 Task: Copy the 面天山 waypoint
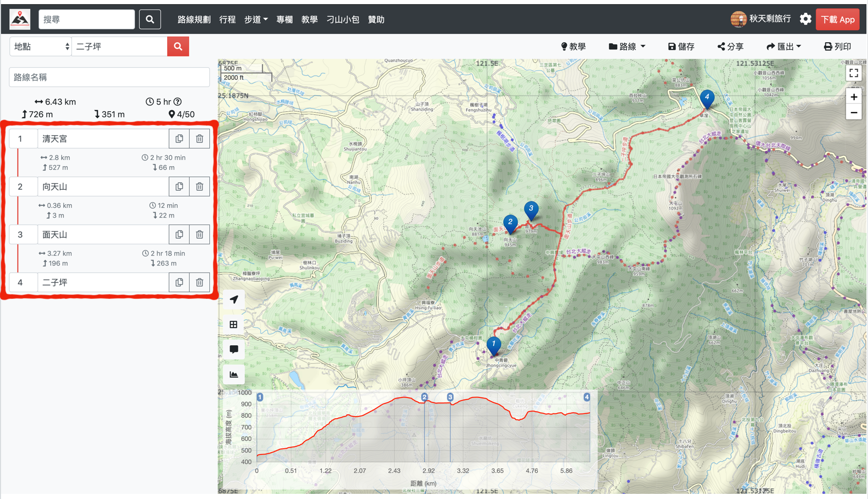(179, 235)
